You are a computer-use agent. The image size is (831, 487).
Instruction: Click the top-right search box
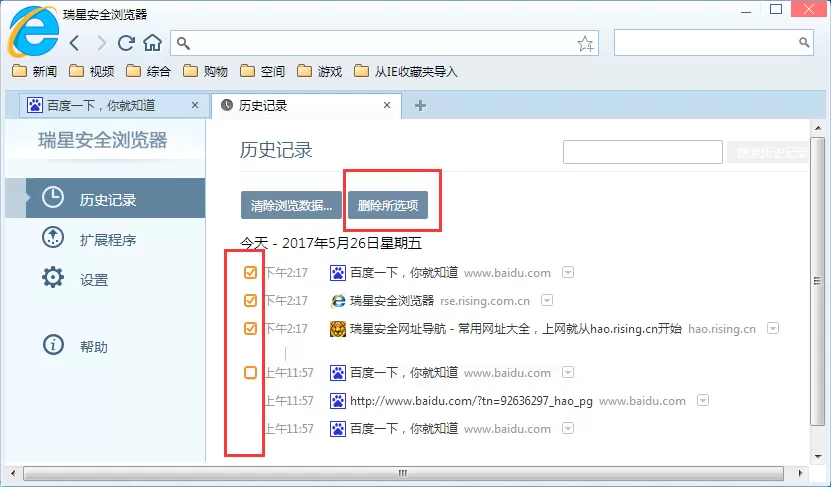pyautogui.click(x=713, y=43)
